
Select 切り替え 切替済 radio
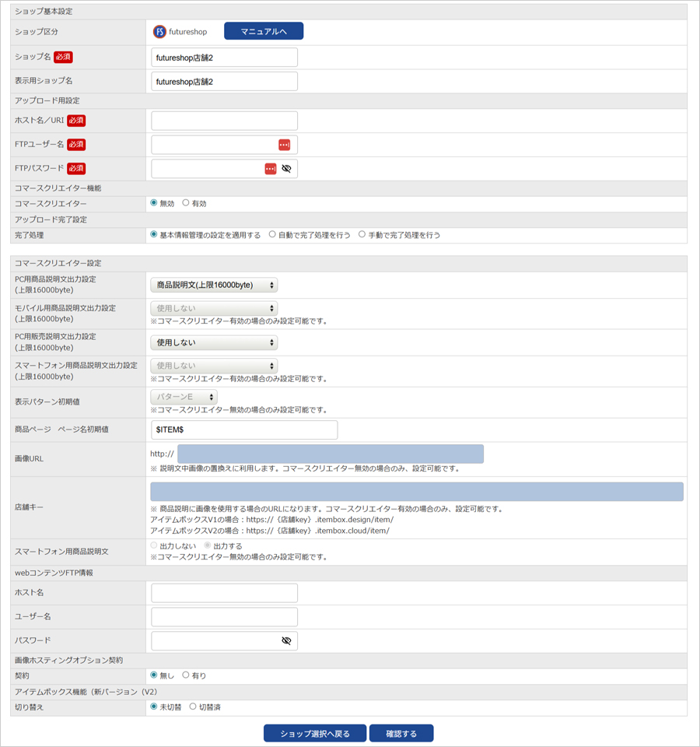pos(193,707)
